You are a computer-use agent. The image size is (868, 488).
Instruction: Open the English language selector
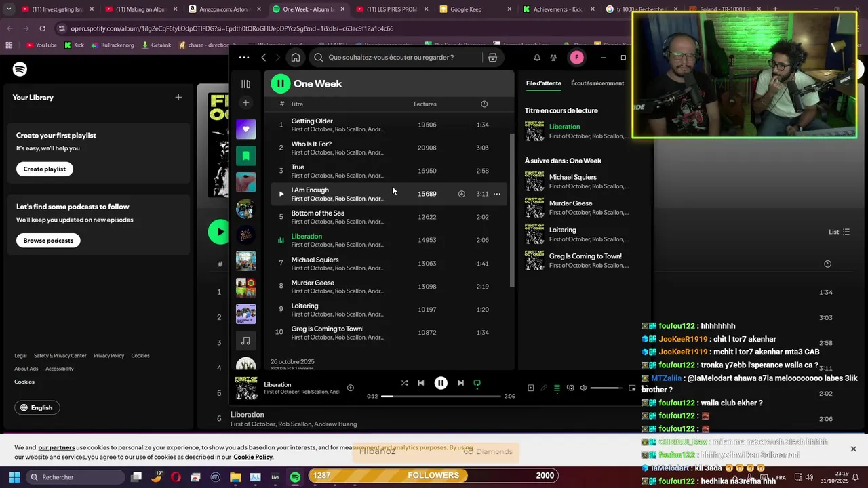[x=37, y=407]
